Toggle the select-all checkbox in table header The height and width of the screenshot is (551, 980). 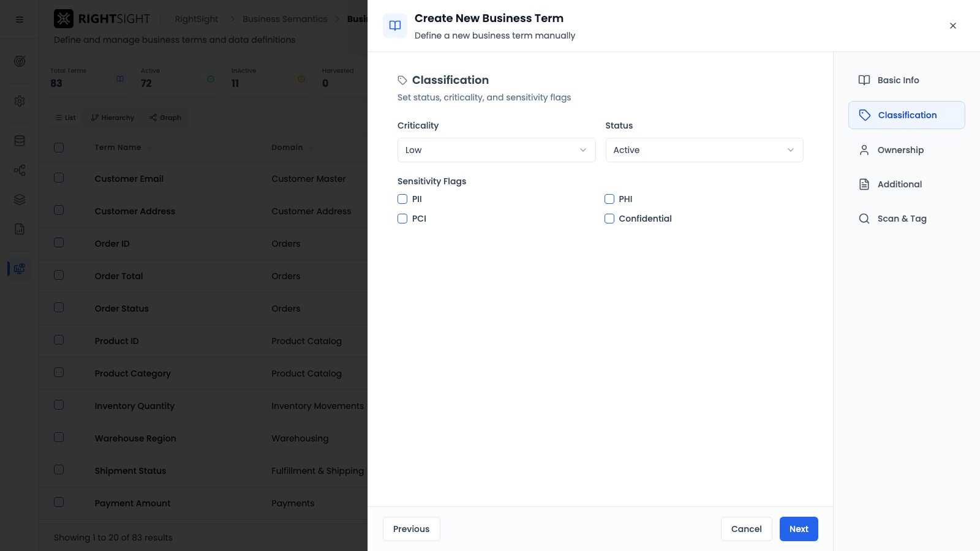point(59,148)
